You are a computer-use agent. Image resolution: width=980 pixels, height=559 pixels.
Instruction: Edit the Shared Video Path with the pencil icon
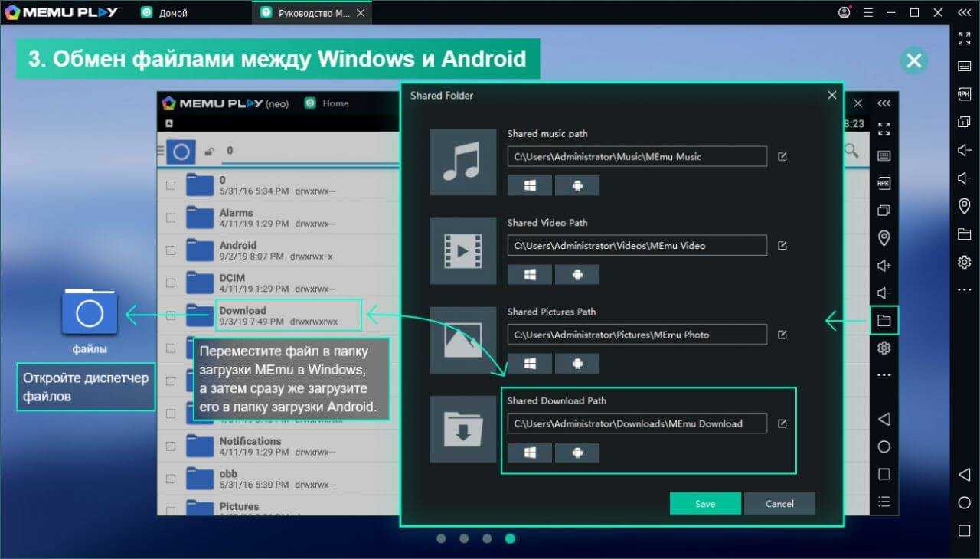(782, 246)
